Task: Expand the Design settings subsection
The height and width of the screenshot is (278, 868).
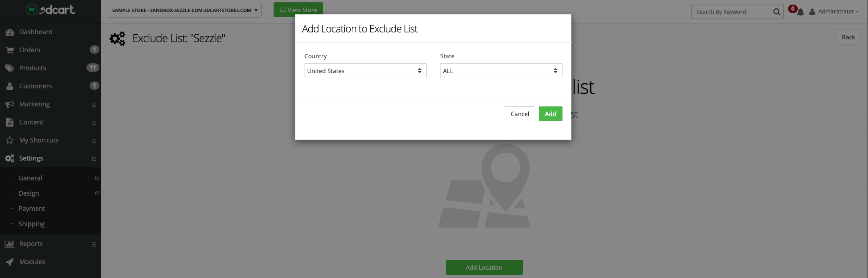Action: (97, 193)
